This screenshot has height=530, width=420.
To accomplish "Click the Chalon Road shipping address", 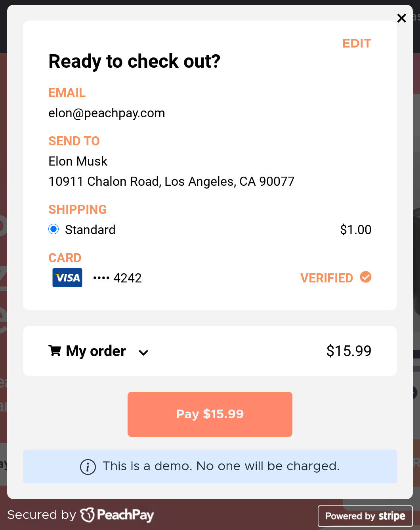I will (172, 181).
